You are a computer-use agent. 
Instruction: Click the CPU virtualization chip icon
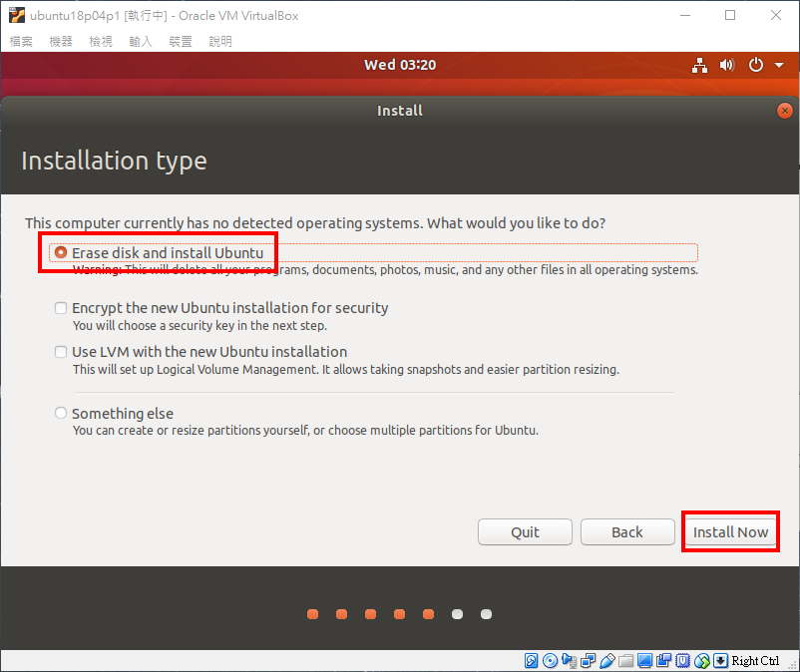(682, 661)
